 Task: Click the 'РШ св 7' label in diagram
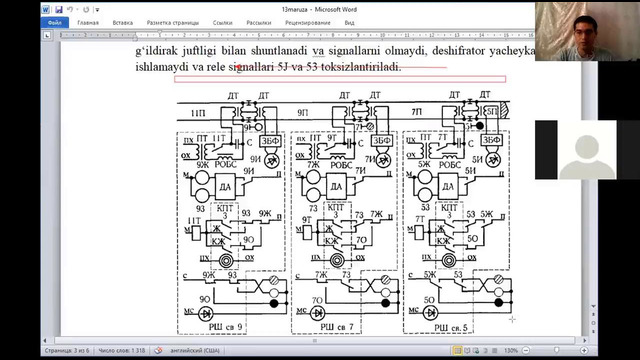click(337, 327)
